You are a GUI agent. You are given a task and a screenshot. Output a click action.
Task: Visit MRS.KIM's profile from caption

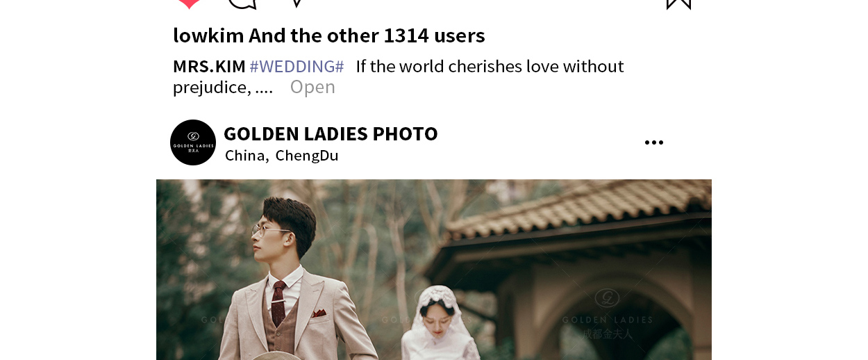[x=209, y=67]
